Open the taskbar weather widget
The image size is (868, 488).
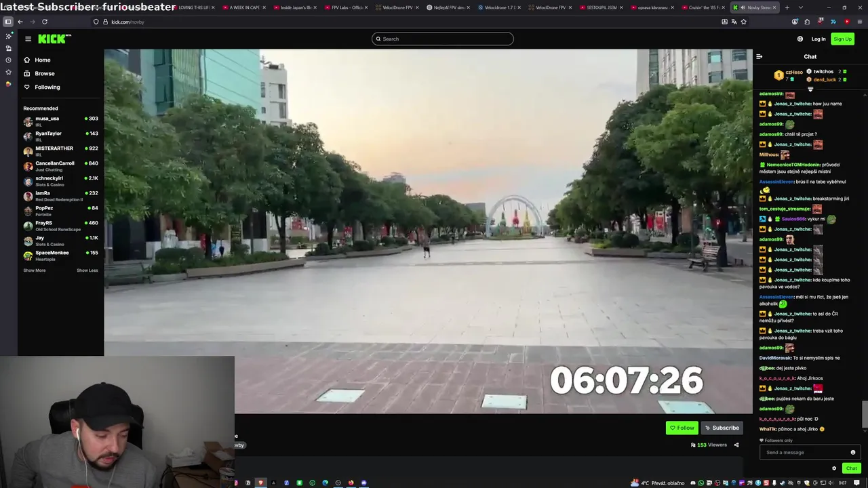(x=658, y=483)
